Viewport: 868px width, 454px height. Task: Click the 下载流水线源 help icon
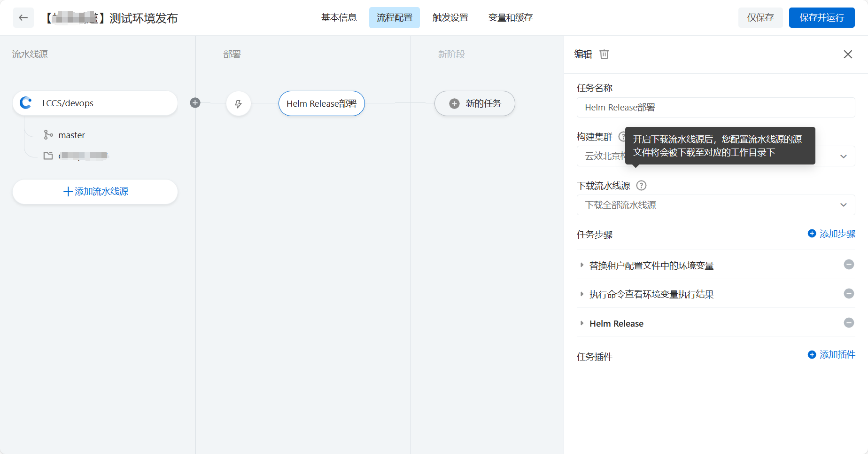point(641,186)
